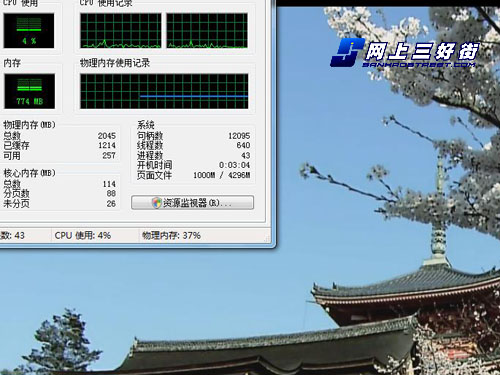Screen dimensions: 500x375
Task: Click the 分页数 row label
Action: pyautogui.click(x=16, y=194)
